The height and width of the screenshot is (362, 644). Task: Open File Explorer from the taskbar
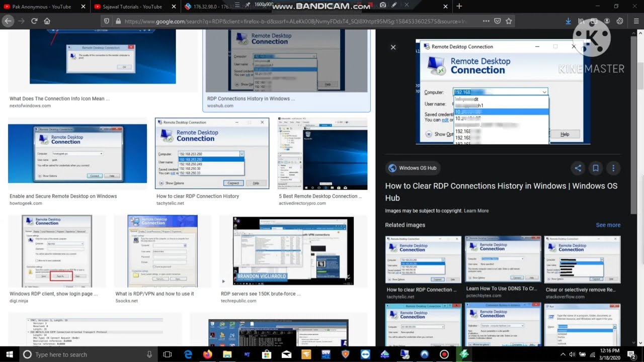tap(227, 354)
